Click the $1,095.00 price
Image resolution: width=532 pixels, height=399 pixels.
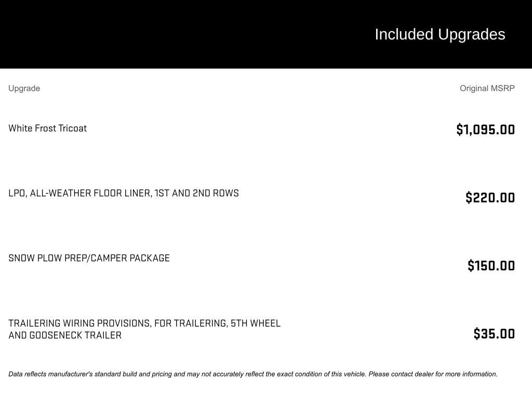[x=485, y=129]
